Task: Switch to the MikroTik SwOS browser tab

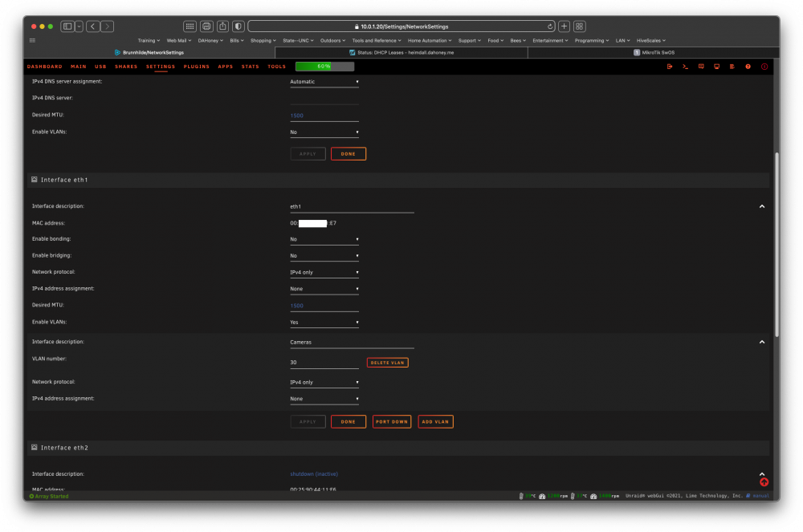Action: coord(654,53)
